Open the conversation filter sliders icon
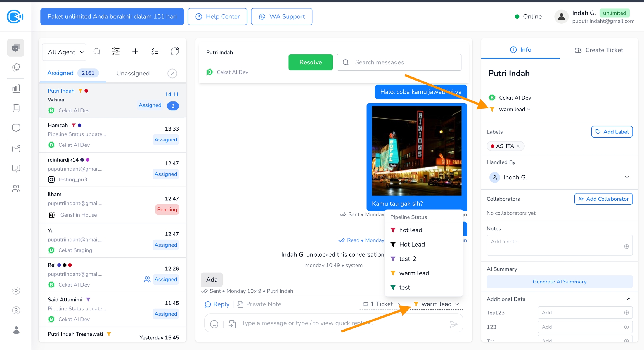 point(115,51)
